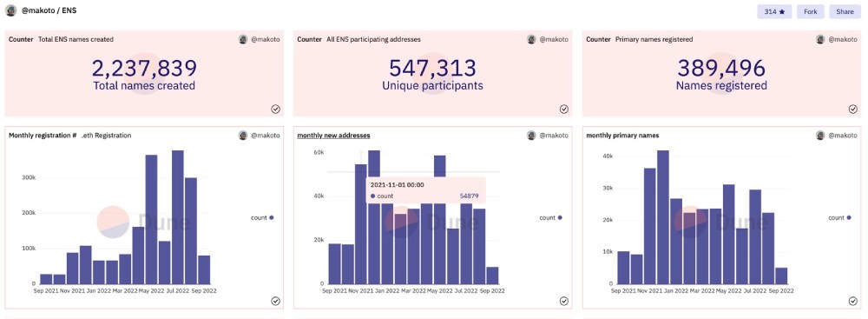
Task: Toggle count legend on Monthly registration chart
Action: [262, 218]
